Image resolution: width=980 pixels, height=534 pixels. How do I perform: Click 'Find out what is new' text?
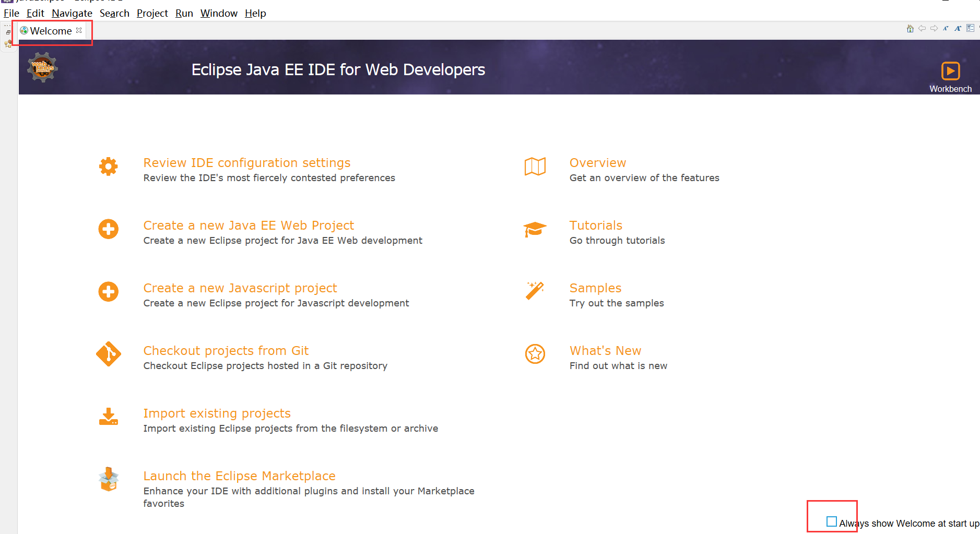coord(618,366)
